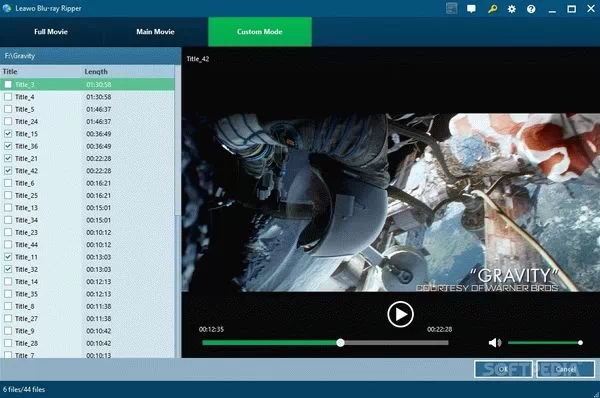600x398 pixels.
Task: Click the title list vertical scrollbar
Action: 178,211
